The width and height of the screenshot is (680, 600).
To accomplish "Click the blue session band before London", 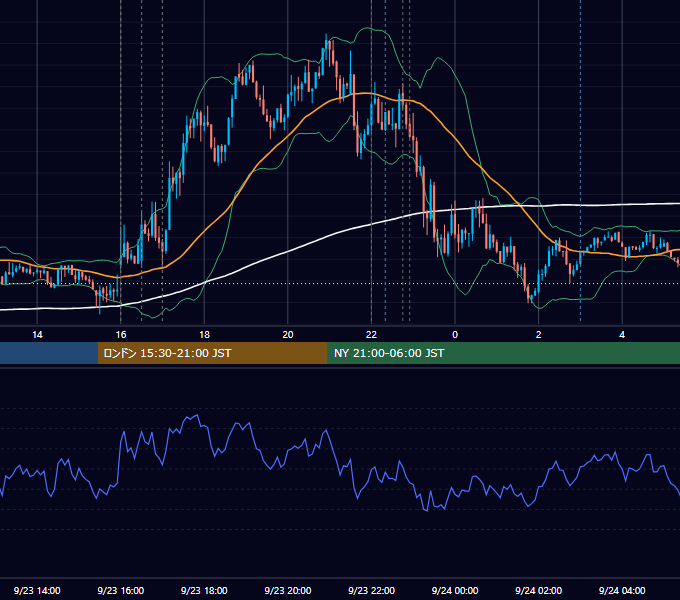I will [x=49, y=353].
